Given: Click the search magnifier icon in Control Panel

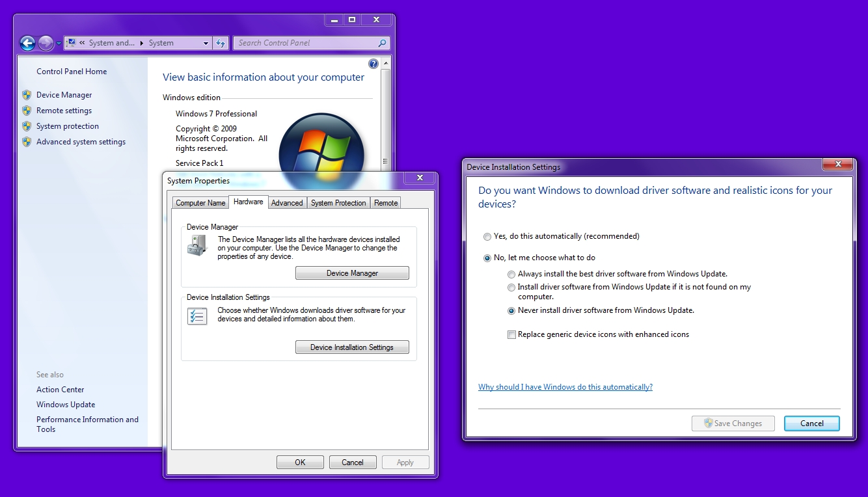Looking at the screenshot, I should 382,44.
